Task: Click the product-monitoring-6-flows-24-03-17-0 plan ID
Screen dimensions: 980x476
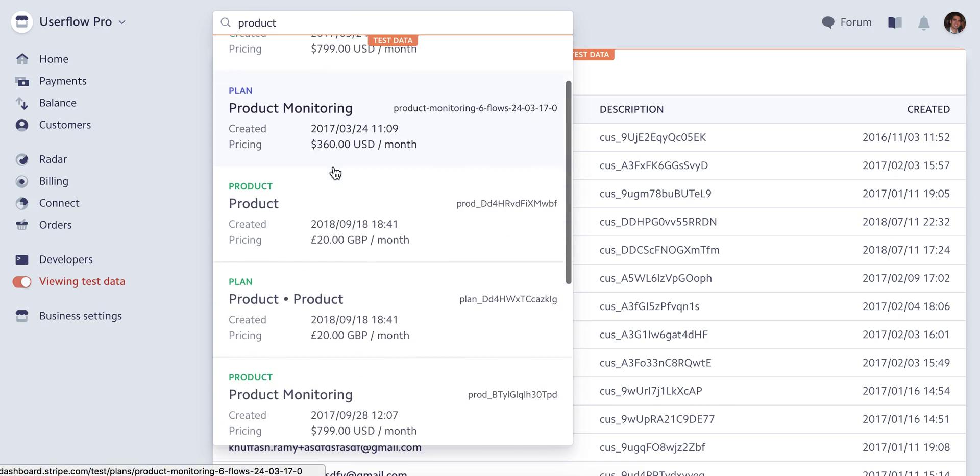Action: click(475, 108)
